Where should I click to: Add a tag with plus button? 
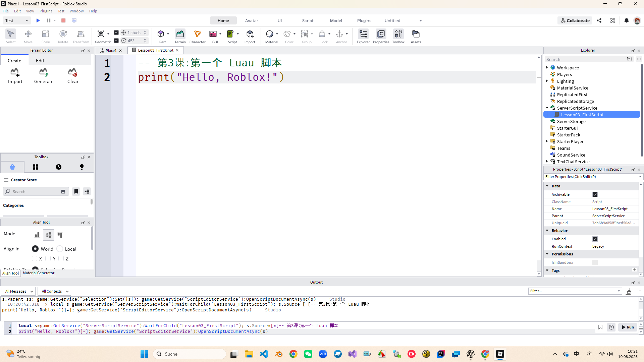point(635,269)
